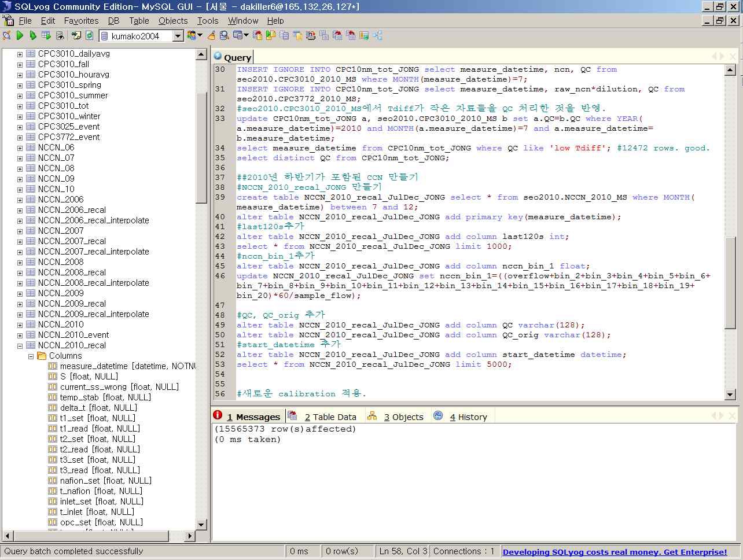The width and height of the screenshot is (743, 560).
Task: Open the Favorites menu
Action: tap(81, 21)
